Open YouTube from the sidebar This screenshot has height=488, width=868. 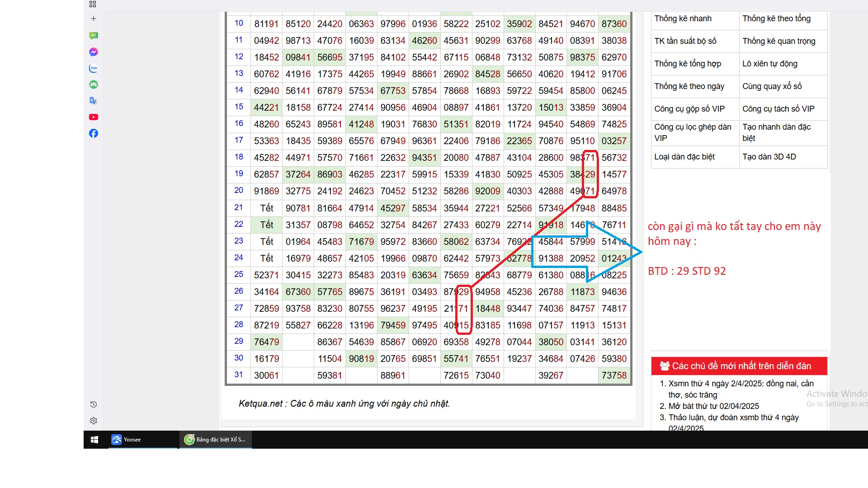point(94,117)
